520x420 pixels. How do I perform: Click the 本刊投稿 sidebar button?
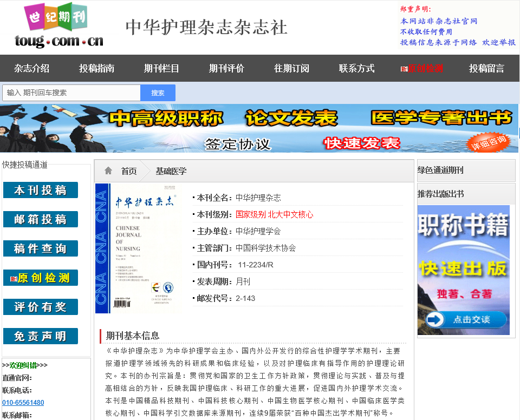[x=41, y=190]
